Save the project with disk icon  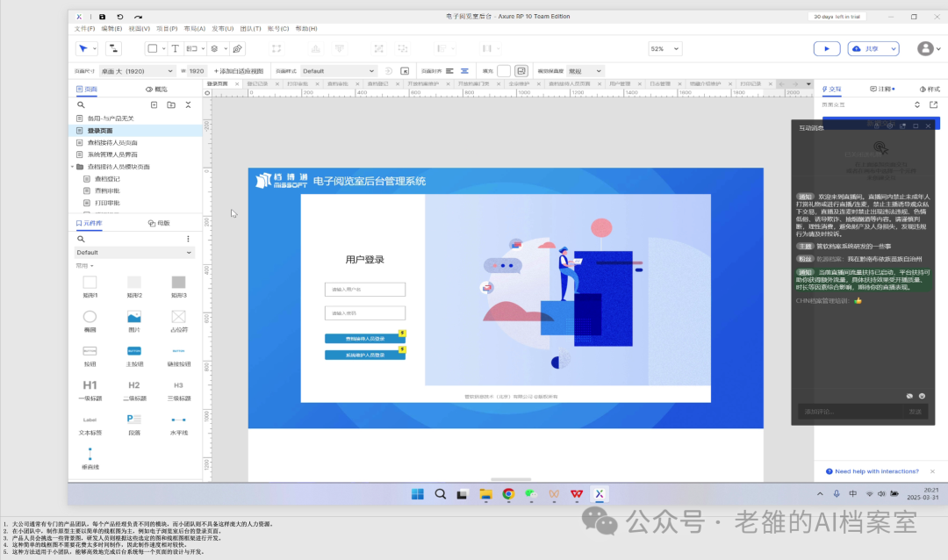(102, 17)
